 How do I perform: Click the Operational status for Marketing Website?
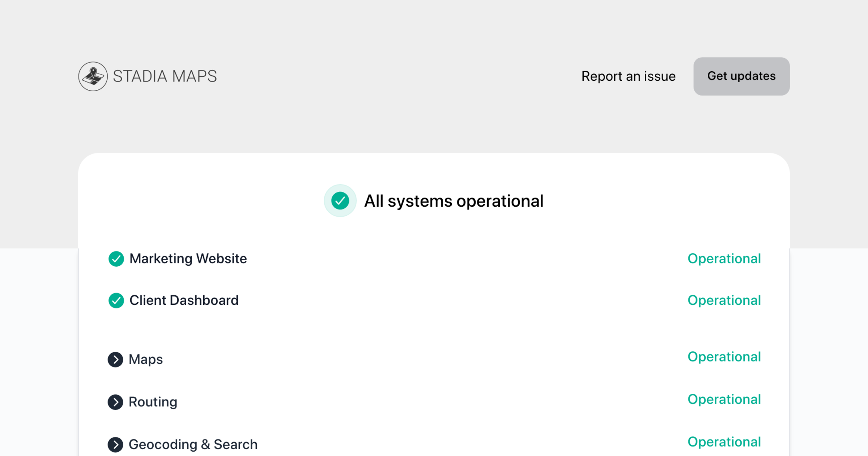coord(724,259)
